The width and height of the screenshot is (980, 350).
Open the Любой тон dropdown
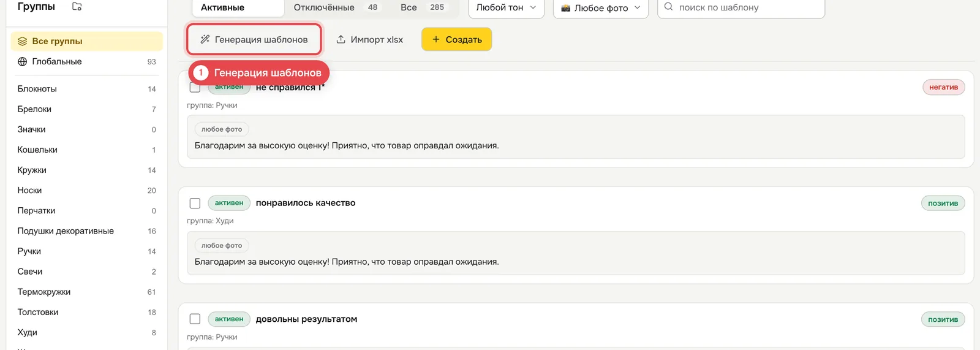point(507,7)
